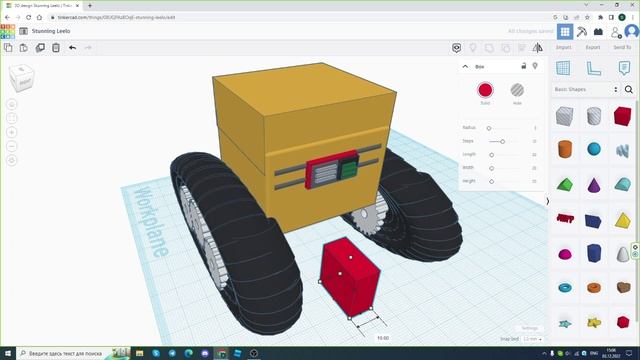Open the designs list icon beside the title
Image resolution: width=640 pixels, height=360 pixels.
coord(23,31)
